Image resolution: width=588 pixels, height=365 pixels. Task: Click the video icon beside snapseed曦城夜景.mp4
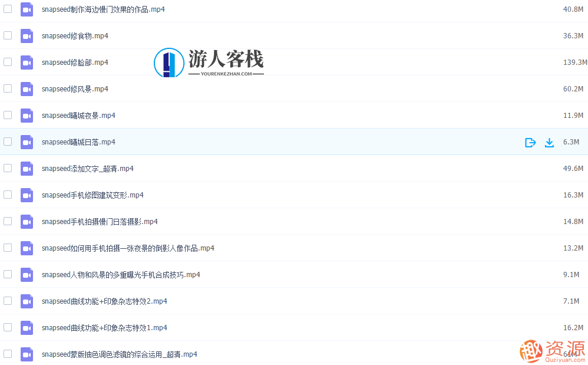tap(27, 116)
